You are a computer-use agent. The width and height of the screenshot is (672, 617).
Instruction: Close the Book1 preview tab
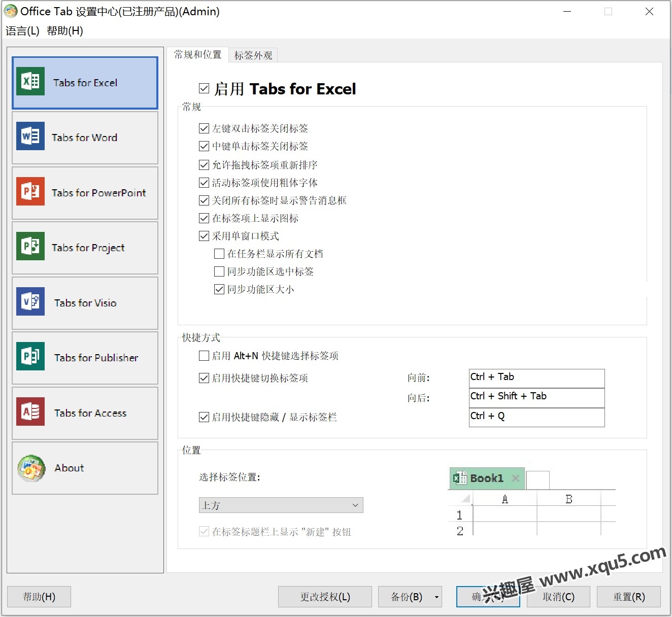tap(515, 478)
